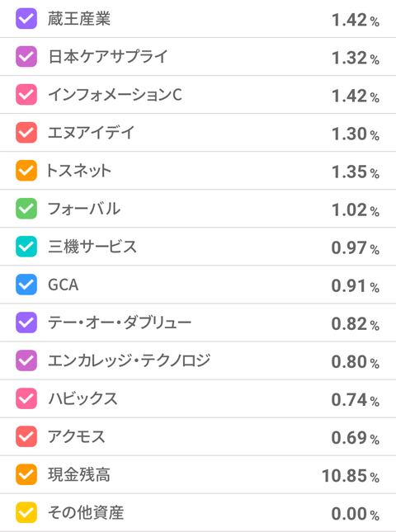396x532 pixels.
Task: Select the 三機サービス row label
Action: [92, 247]
